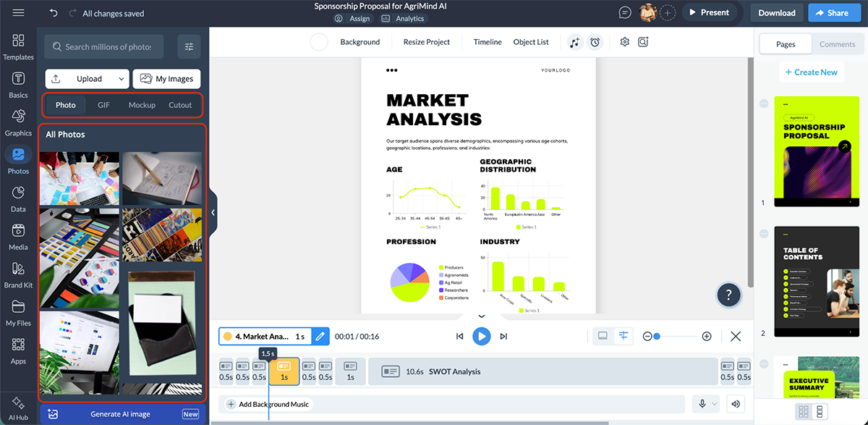Screen dimensions: 868x425
Task: Open presentation settings via gear icon
Action: pyautogui.click(x=625, y=42)
